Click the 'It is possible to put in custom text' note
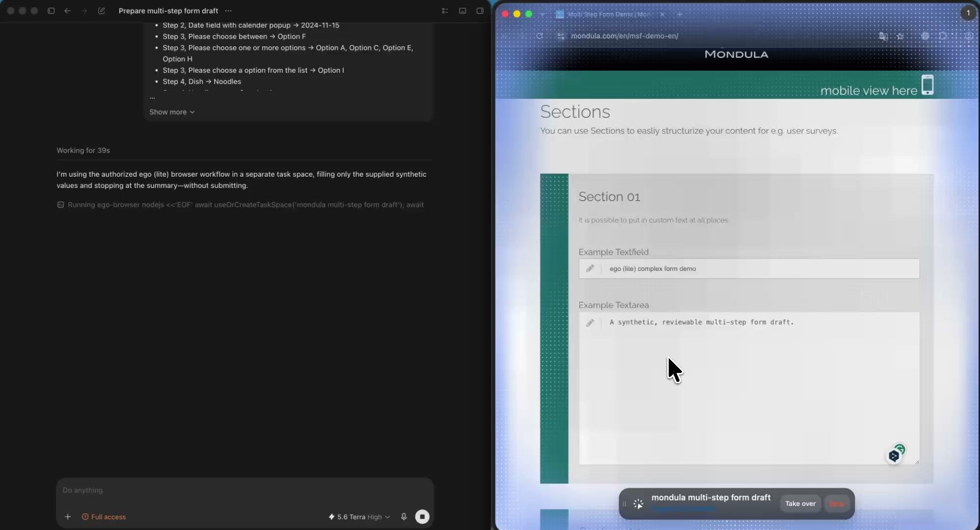The height and width of the screenshot is (530, 980). [653, 220]
